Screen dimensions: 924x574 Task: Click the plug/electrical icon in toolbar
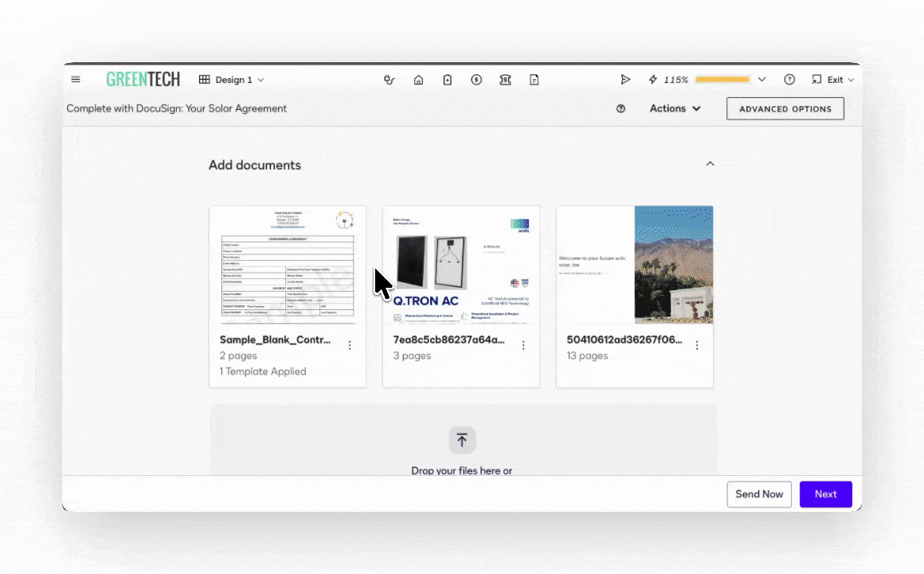click(390, 80)
